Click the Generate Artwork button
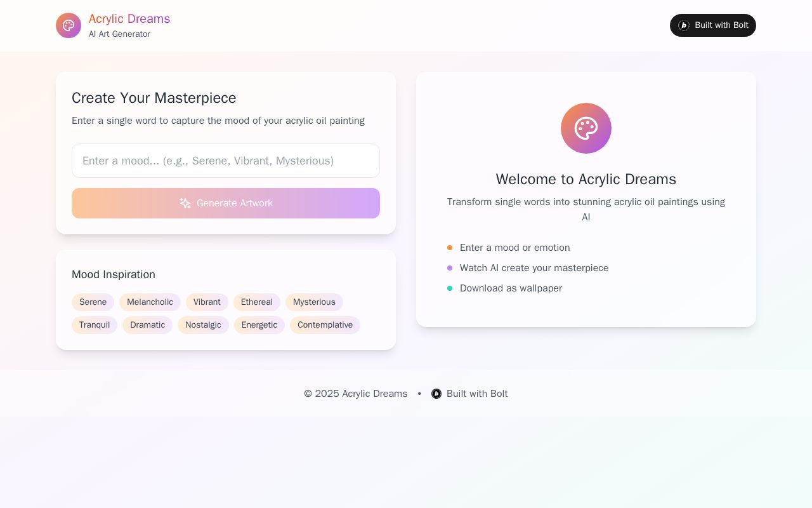The width and height of the screenshot is (812, 508). click(226, 203)
